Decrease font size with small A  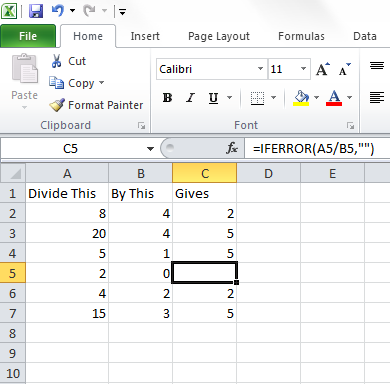tap(345, 69)
